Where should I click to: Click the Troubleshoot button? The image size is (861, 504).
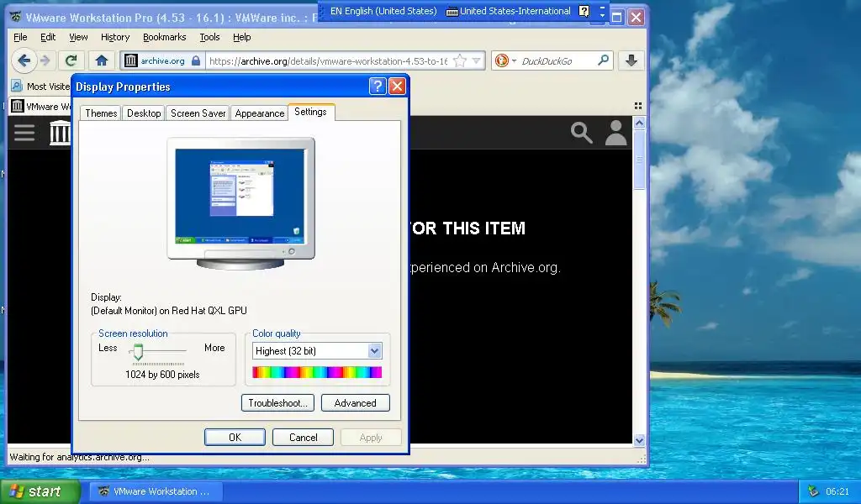click(277, 402)
